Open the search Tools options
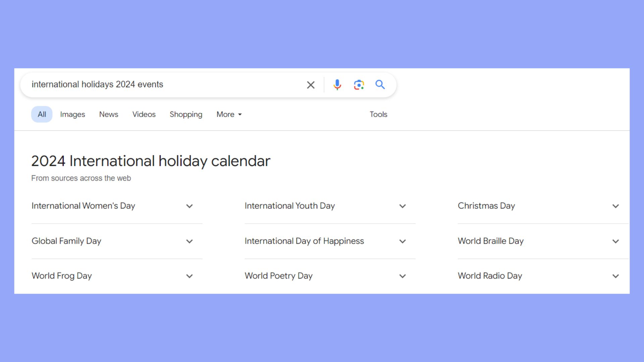 [378, 114]
